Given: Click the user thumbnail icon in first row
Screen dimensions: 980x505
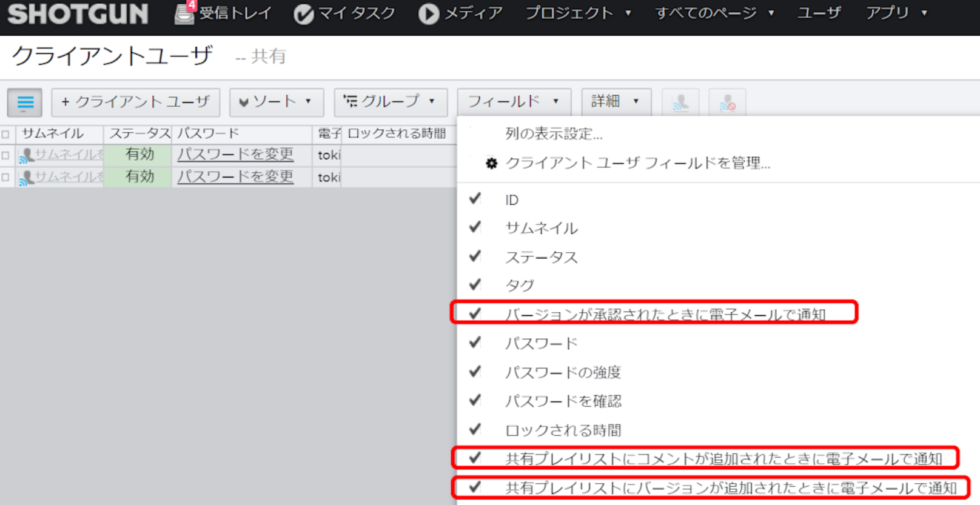Looking at the screenshot, I should pos(25,156).
